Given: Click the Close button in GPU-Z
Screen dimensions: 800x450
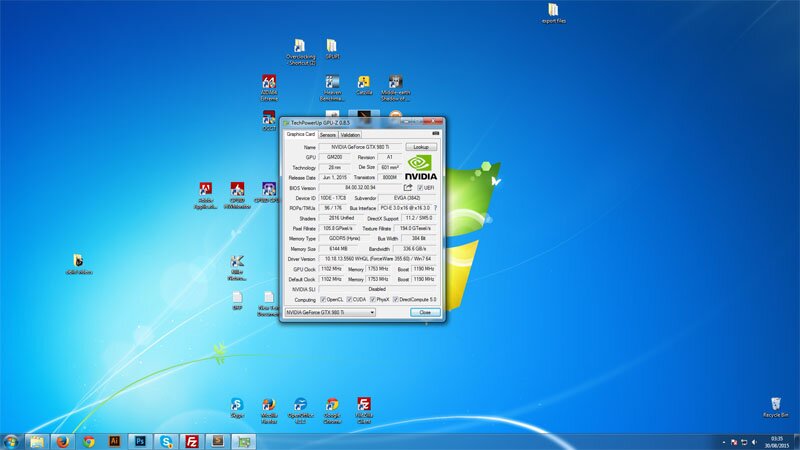Looking at the screenshot, I should pos(425,312).
